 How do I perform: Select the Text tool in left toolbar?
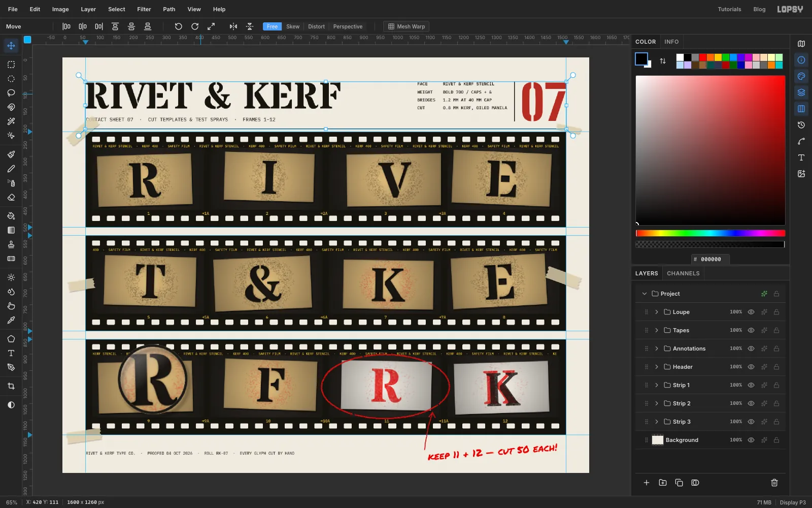pyautogui.click(x=11, y=353)
